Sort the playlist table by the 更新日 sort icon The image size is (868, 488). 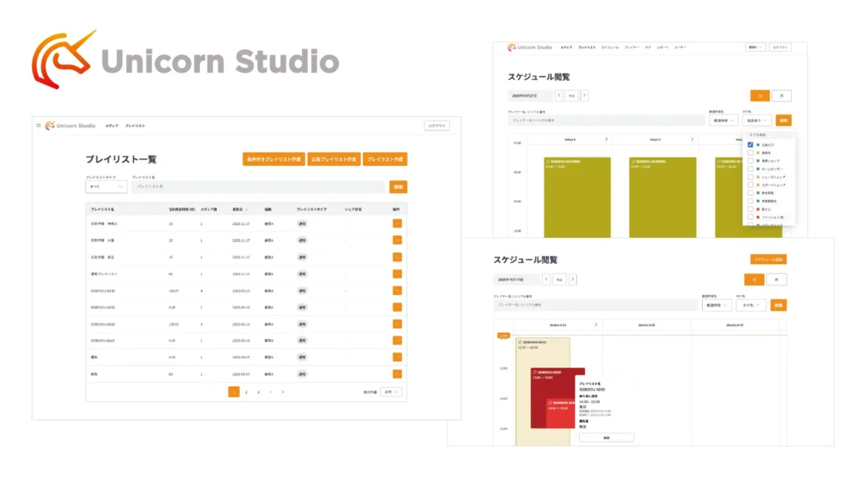pyautogui.click(x=247, y=210)
